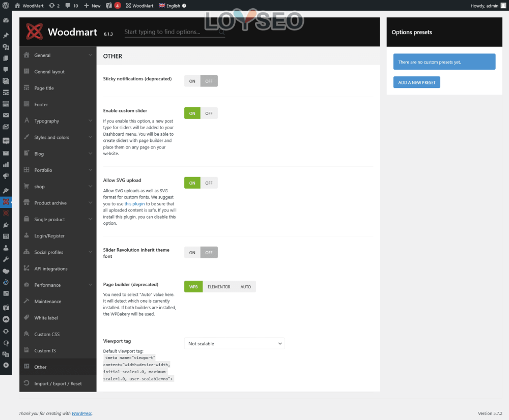Open Products archive box icon in sidebar
Screen dimensions: 509x420
(x=6, y=153)
